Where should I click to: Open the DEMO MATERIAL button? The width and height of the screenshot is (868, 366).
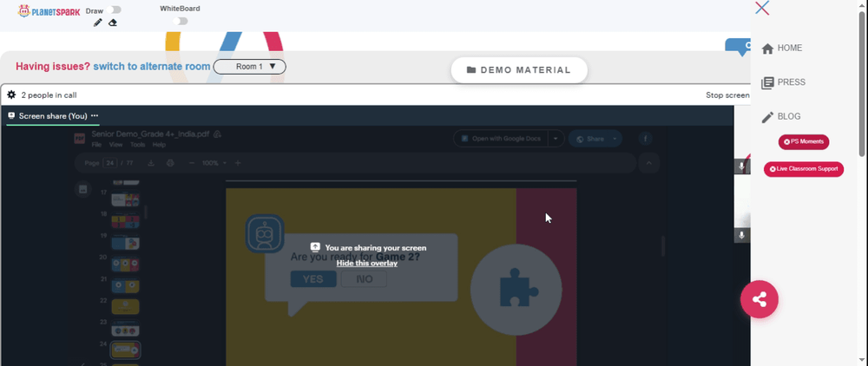[x=519, y=70]
